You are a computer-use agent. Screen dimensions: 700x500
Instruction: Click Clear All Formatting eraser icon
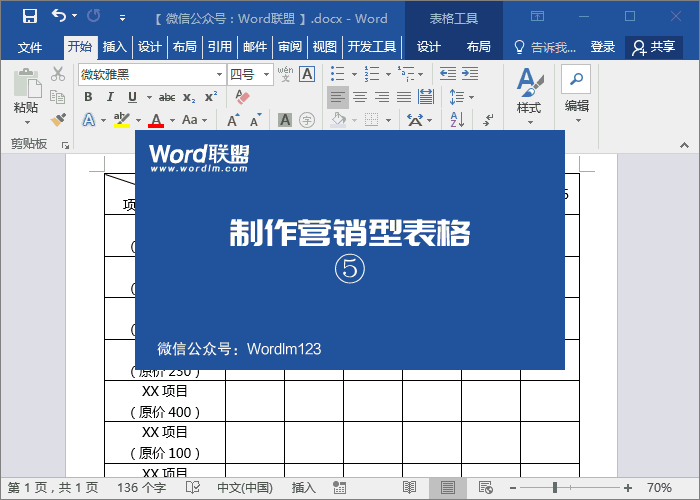point(242,97)
